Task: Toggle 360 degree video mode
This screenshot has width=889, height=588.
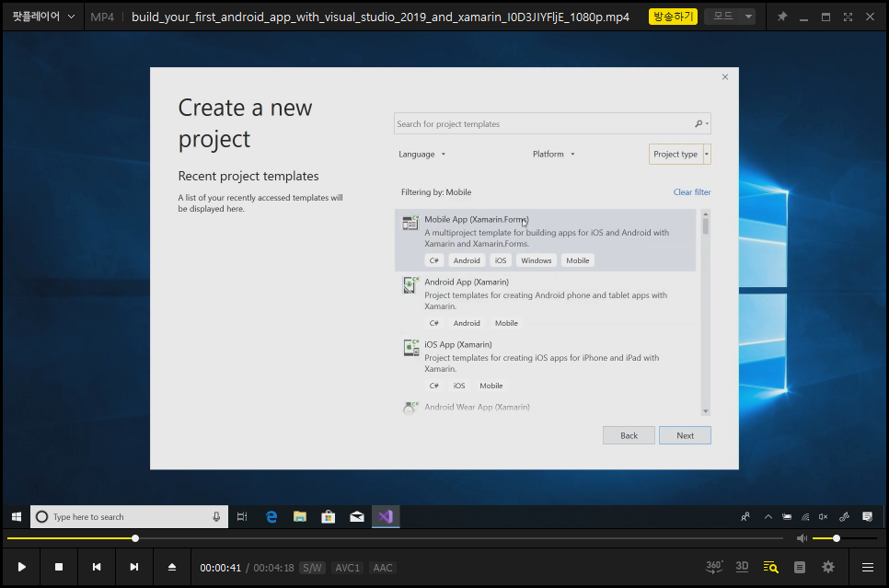Action: (x=714, y=567)
